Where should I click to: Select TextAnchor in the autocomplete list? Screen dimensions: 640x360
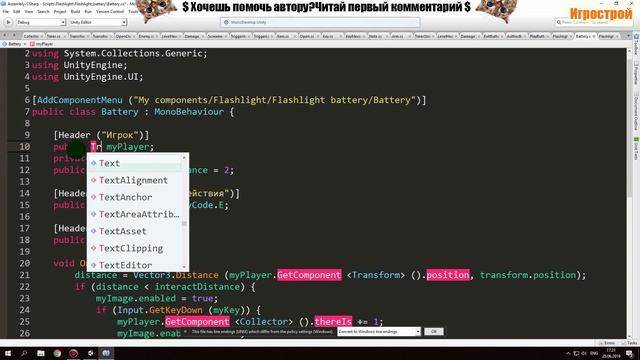135,197
